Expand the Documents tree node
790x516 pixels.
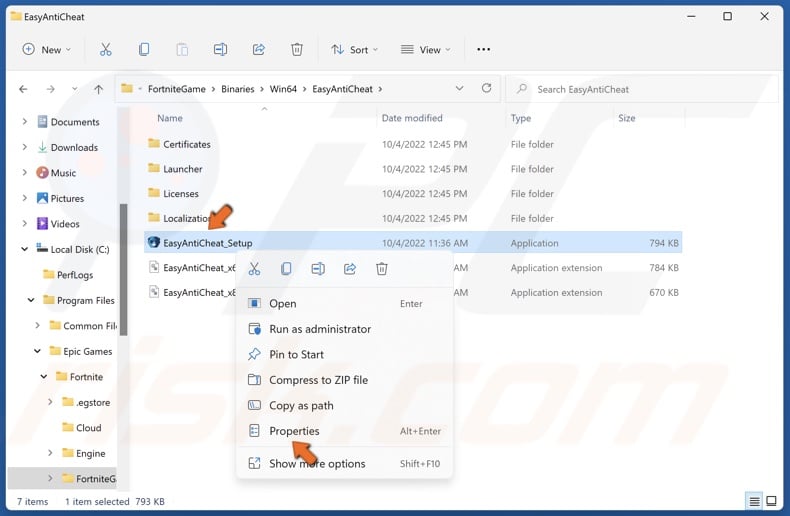[24, 121]
